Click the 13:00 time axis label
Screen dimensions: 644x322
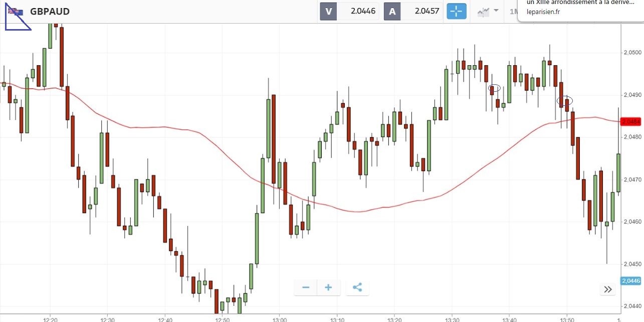(x=280, y=319)
